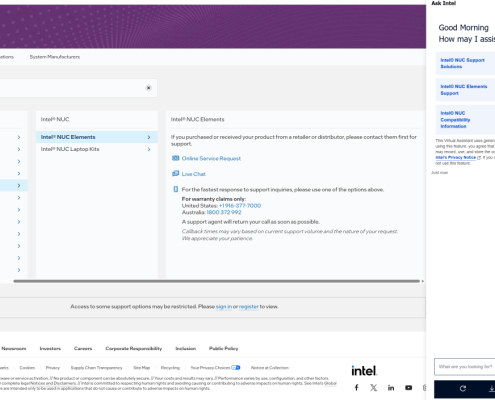This screenshot has height=400, width=495.
Task: Click the Cookies footer link
Action: coord(27,368)
